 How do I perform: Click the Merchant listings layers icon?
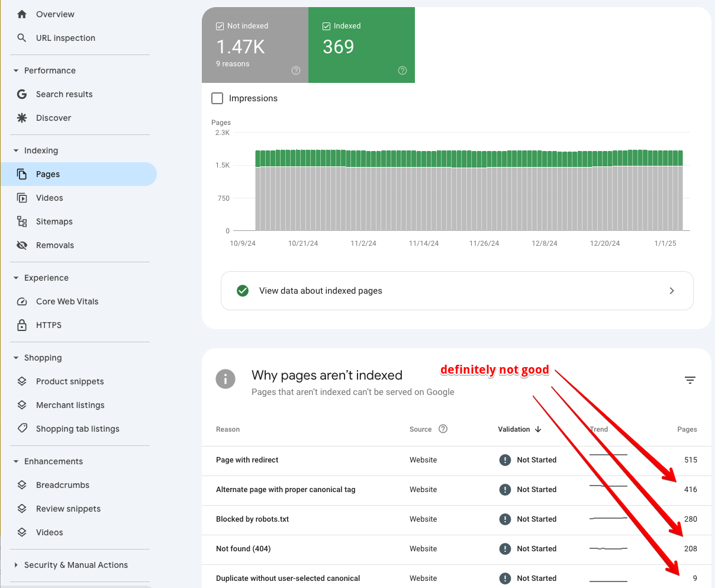(x=22, y=405)
